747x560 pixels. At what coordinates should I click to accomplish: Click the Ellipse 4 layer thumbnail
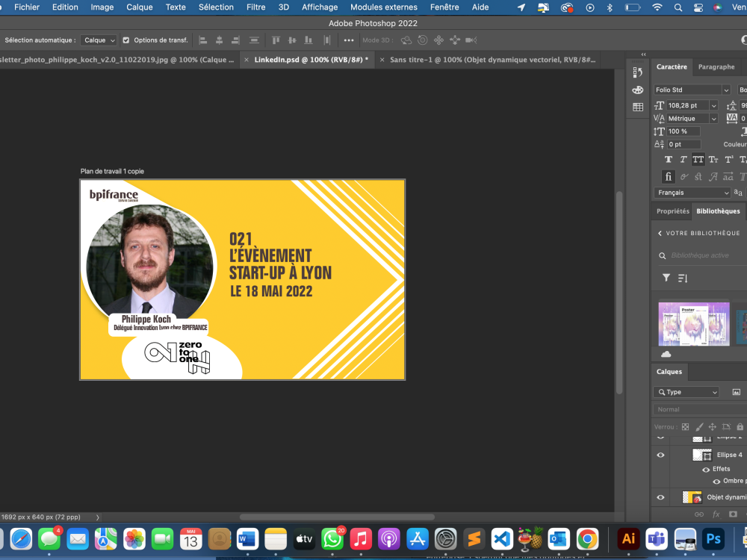coord(701,455)
